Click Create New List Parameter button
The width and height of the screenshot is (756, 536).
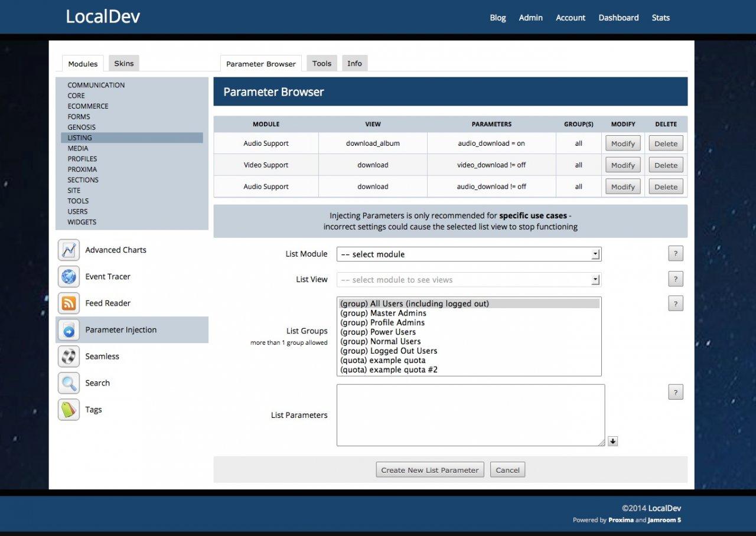tap(430, 470)
